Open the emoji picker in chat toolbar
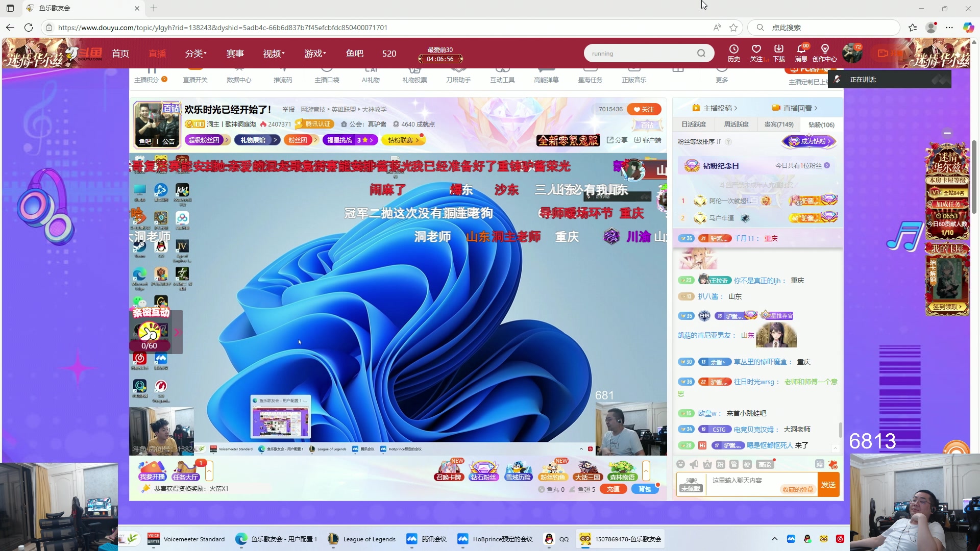 click(x=680, y=464)
